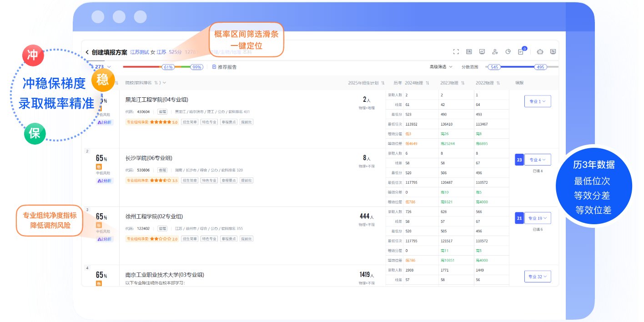The height and width of the screenshot is (322, 644).
Task: Click the 495 score range slider handle
Action: pyautogui.click(x=540, y=67)
